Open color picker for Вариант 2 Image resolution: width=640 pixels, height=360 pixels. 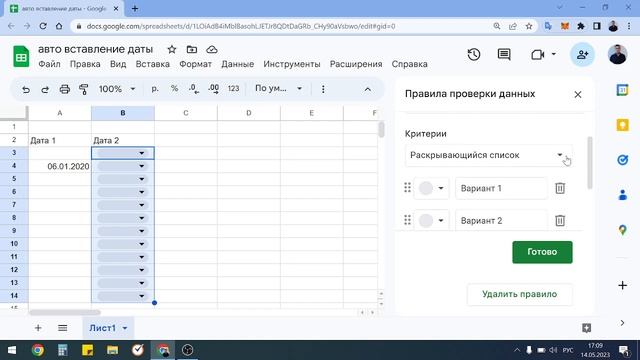[431, 220]
